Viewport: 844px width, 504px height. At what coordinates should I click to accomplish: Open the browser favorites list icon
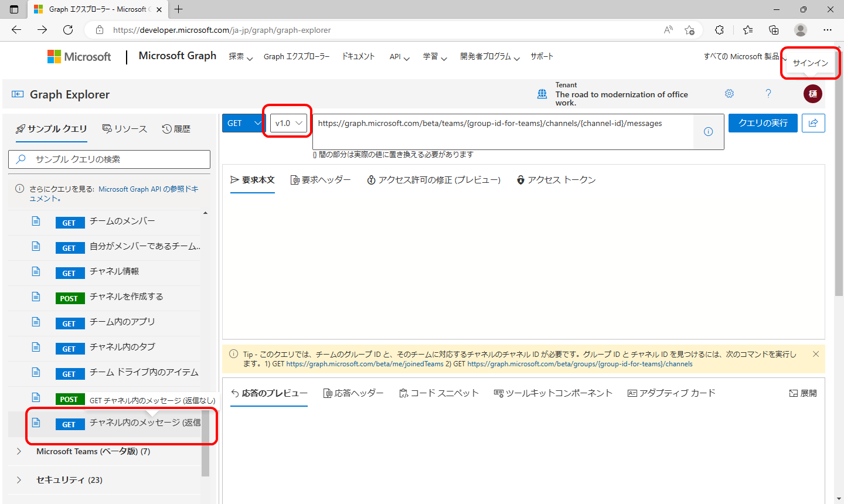tap(748, 30)
